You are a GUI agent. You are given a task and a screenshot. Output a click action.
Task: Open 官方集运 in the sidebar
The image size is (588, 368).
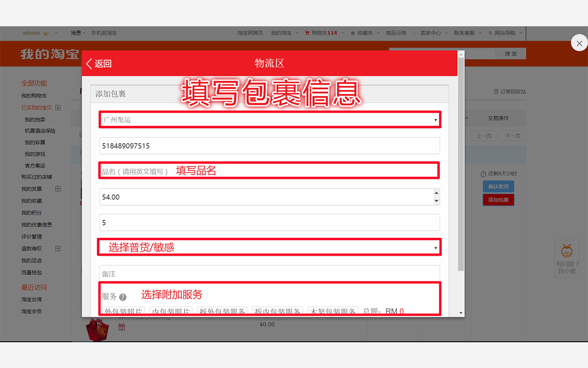pos(35,166)
